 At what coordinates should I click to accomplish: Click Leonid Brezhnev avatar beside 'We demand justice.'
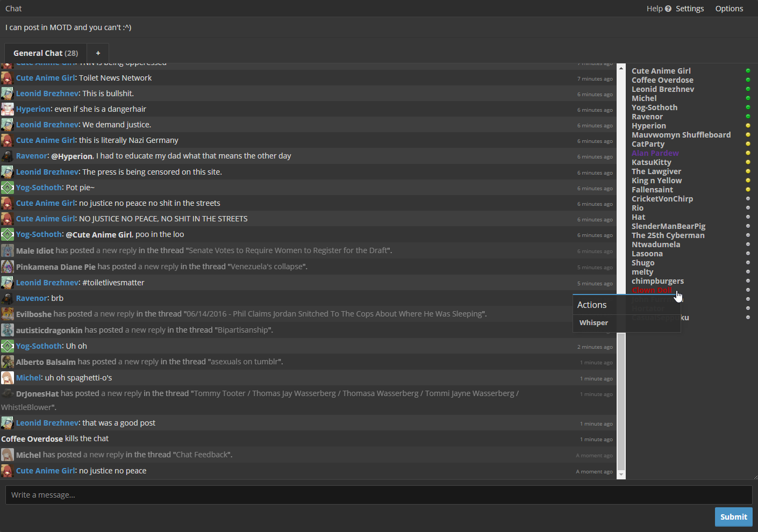(7, 125)
